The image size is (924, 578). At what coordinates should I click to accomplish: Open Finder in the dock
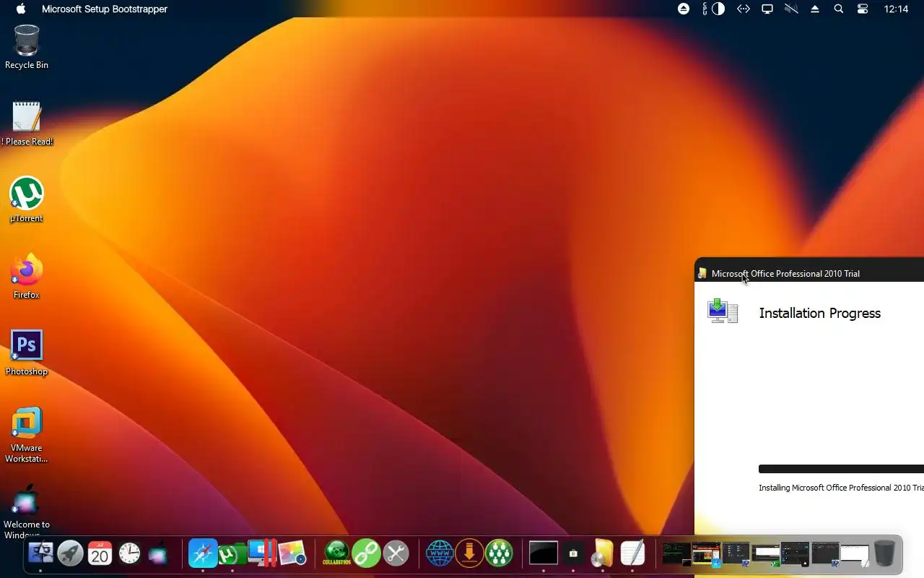point(40,553)
